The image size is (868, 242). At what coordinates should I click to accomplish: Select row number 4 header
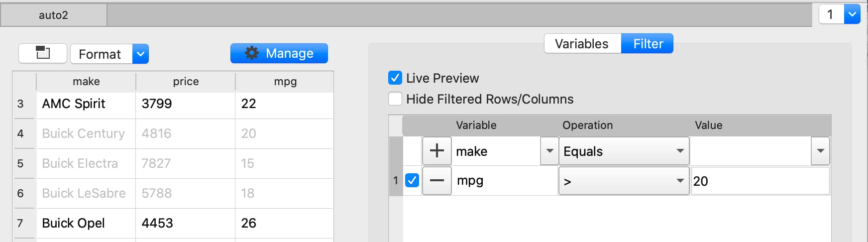click(x=24, y=133)
